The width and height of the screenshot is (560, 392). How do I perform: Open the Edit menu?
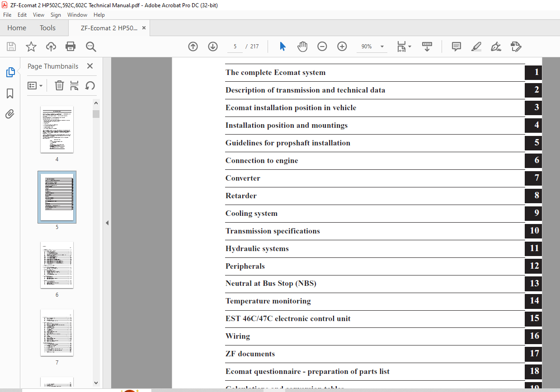(x=22, y=15)
